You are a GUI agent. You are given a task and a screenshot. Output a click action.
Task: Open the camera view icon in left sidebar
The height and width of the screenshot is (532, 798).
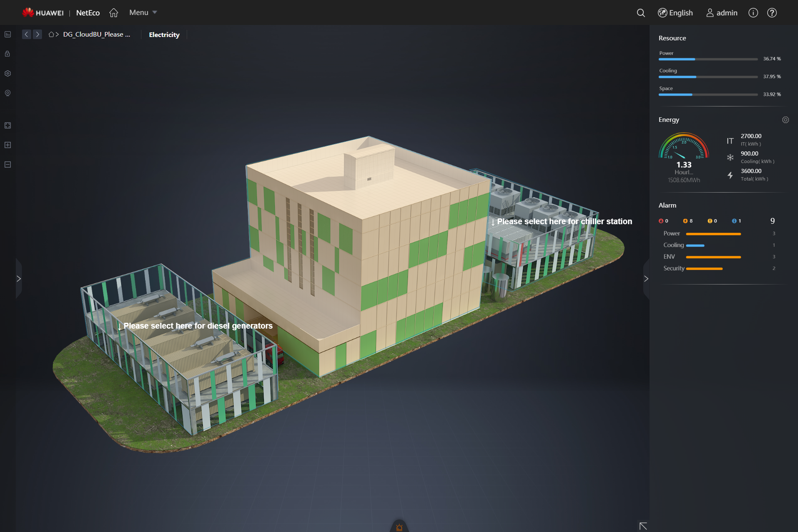point(7,93)
